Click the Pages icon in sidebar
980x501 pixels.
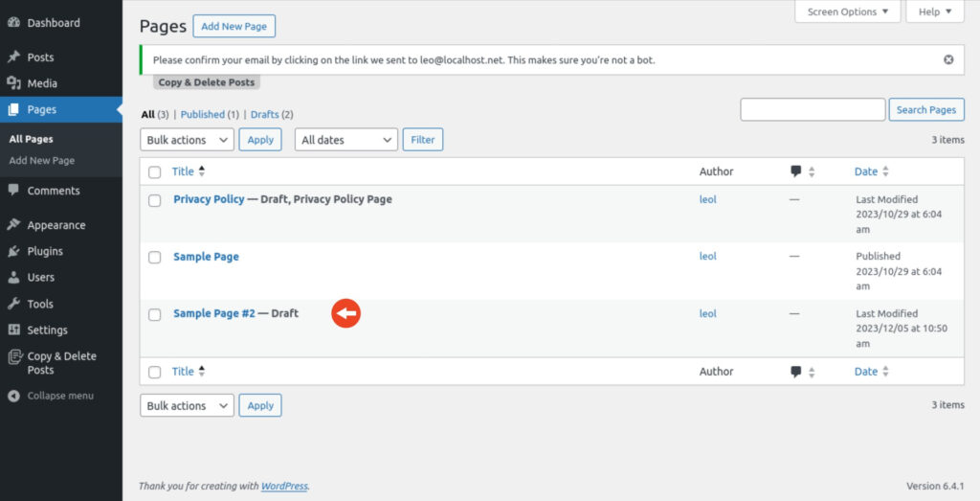(x=13, y=109)
